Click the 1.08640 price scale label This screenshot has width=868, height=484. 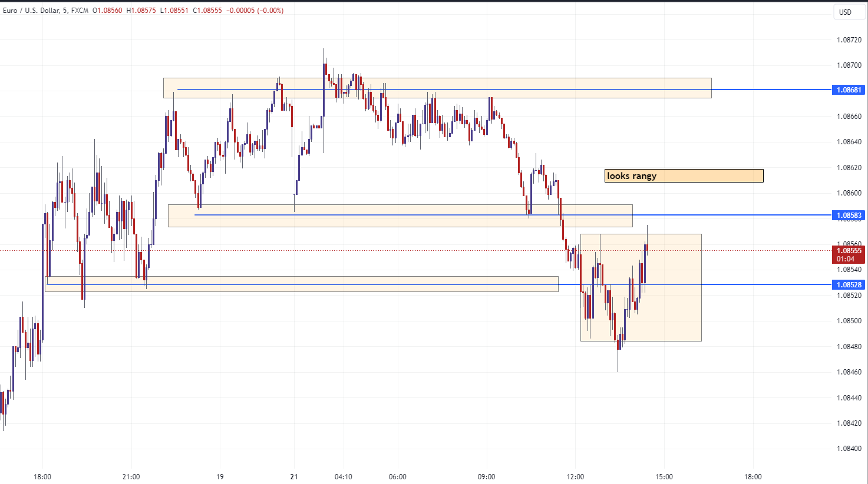pyautogui.click(x=849, y=142)
